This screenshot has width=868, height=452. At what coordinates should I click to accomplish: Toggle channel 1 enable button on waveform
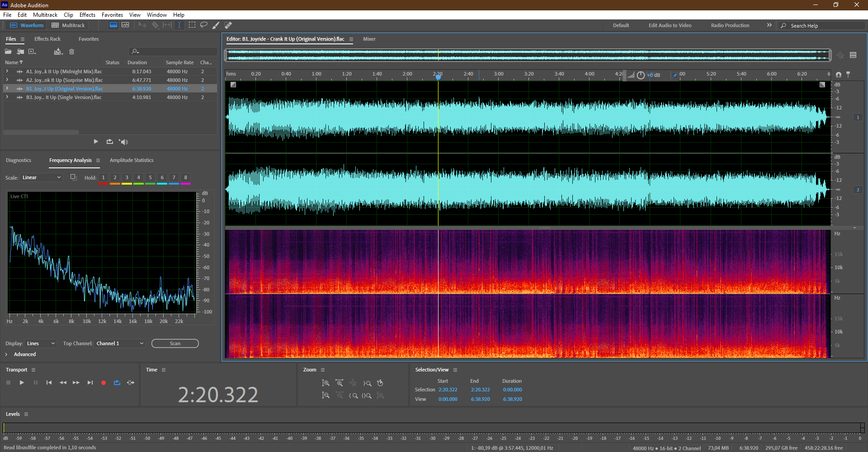point(858,117)
